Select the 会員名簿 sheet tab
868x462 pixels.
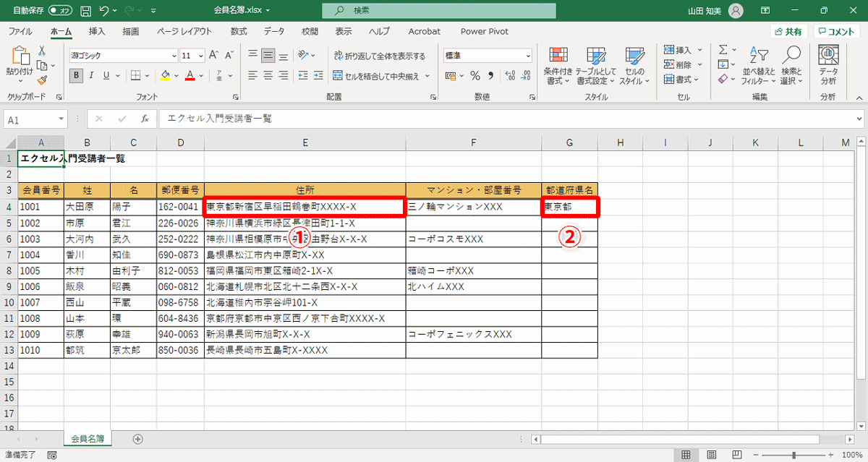pyautogui.click(x=88, y=439)
